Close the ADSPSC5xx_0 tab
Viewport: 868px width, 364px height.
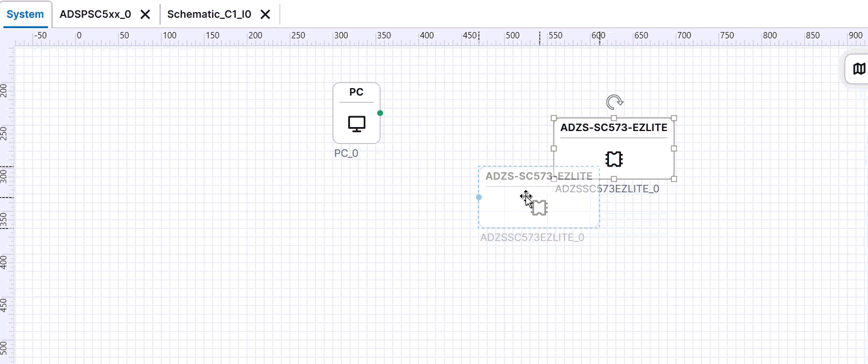click(145, 14)
